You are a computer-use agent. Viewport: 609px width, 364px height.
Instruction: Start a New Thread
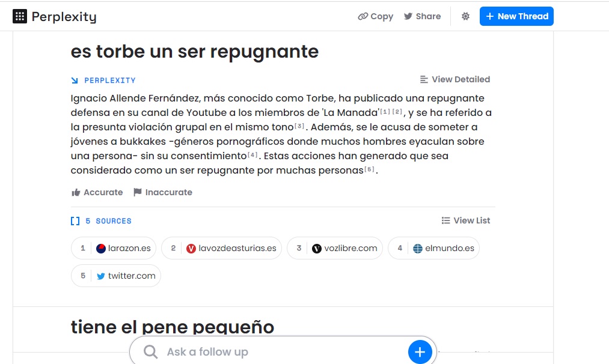516,16
